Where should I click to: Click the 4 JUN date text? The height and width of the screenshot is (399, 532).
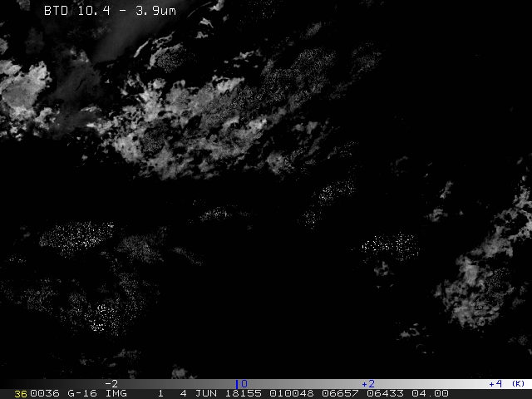pos(199,393)
